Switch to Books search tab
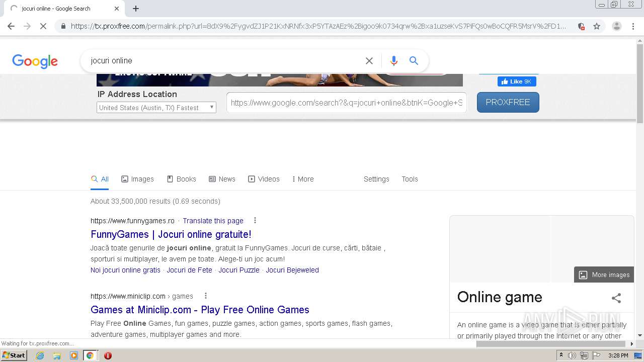The height and width of the screenshot is (362, 644). (181, 179)
